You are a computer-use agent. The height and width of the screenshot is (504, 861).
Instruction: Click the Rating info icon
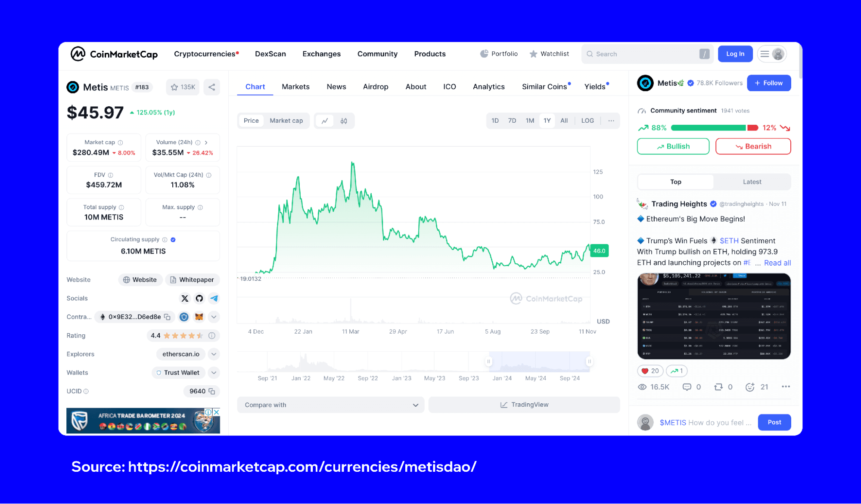212,336
